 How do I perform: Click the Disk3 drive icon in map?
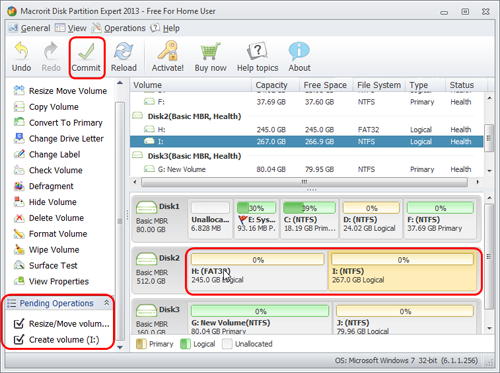[x=146, y=310]
